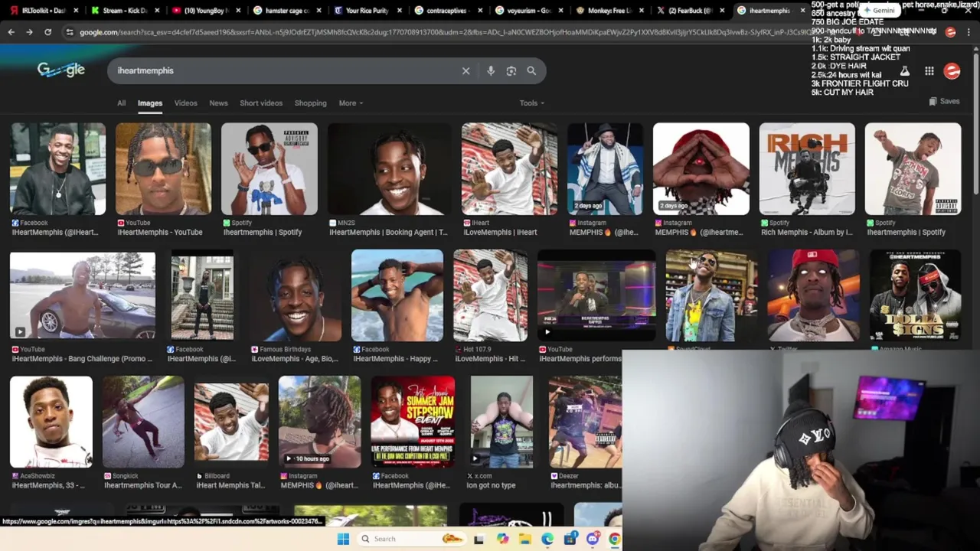Switch to the Kick Stream browser tab
The image size is (980, 551).
[125, 11]
